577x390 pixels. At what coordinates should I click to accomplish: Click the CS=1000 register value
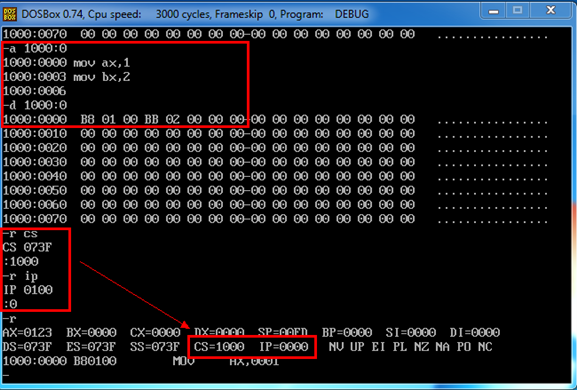click(x=219, y=347)
